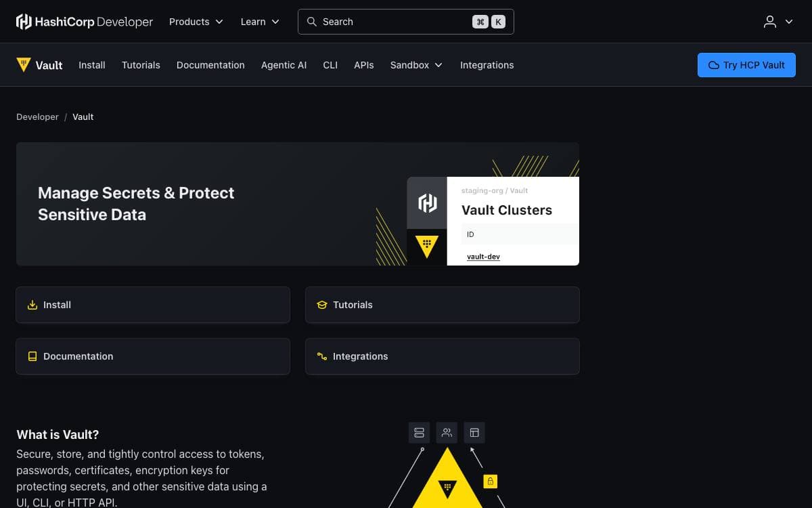Image resolution: width=812 pixels, height=508 pixels.
Task: Open Install in the Vault navbar
Action: click(92, 65)
